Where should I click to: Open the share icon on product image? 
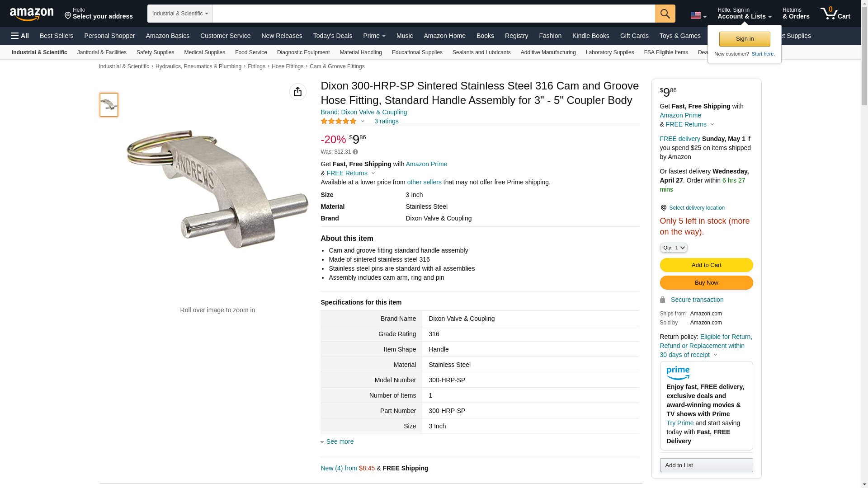[x=297, y=92]
